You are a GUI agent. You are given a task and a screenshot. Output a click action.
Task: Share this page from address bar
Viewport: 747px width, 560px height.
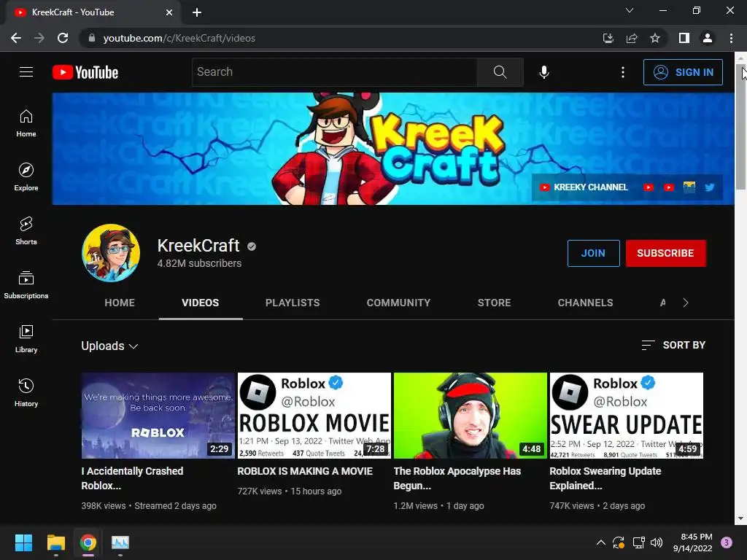pos(632,38)
